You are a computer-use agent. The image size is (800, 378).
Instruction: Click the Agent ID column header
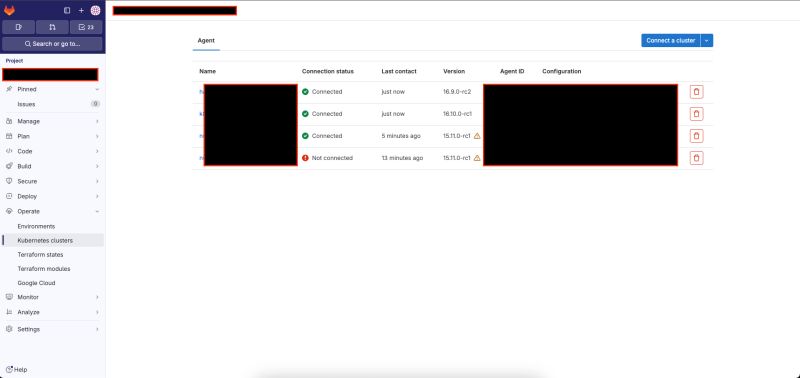[x=512, y=71]
